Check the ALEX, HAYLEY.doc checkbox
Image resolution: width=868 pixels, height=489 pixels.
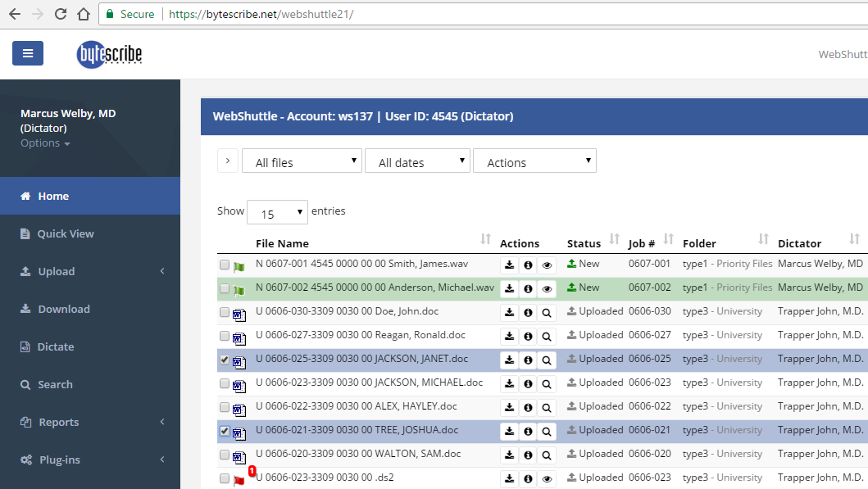click(x=225, y=407)
